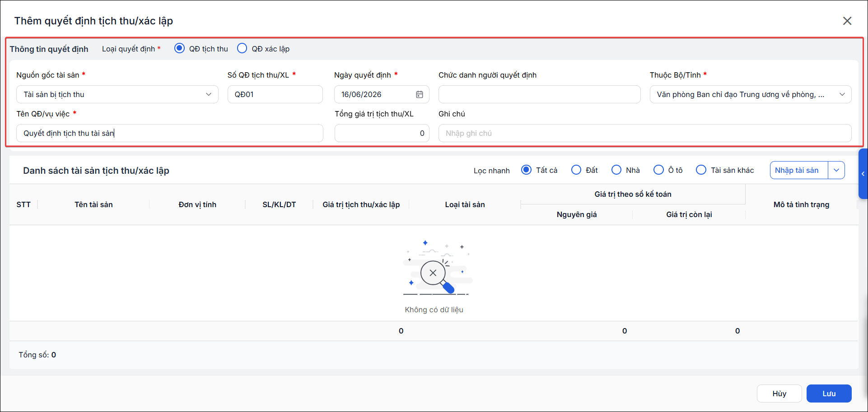Click the Giá trị theo sổ kế toán header
This screenshot has width=868, height=412.
(x=633, y=194)
